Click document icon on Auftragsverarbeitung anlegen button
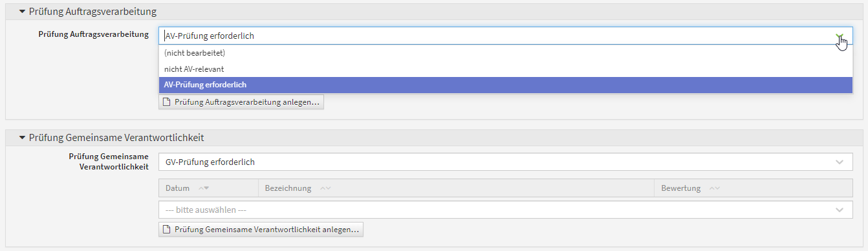The height and width of the screenshot is (251, 868). [x=167, y=102]
